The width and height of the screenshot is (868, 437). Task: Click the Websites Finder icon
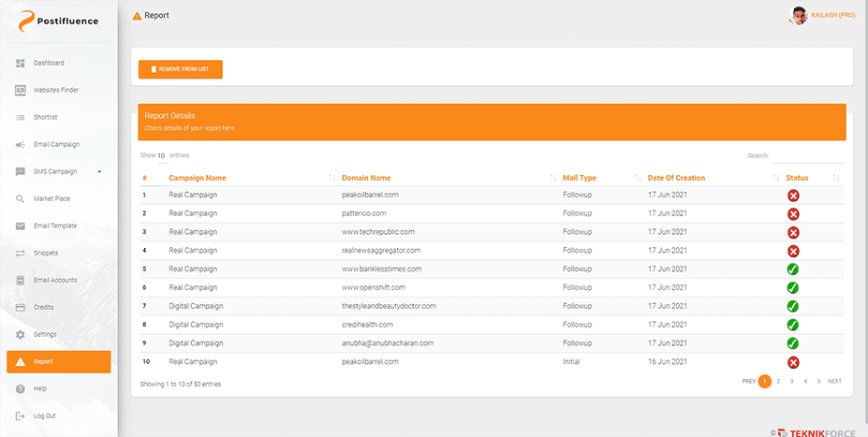(21, 90)
